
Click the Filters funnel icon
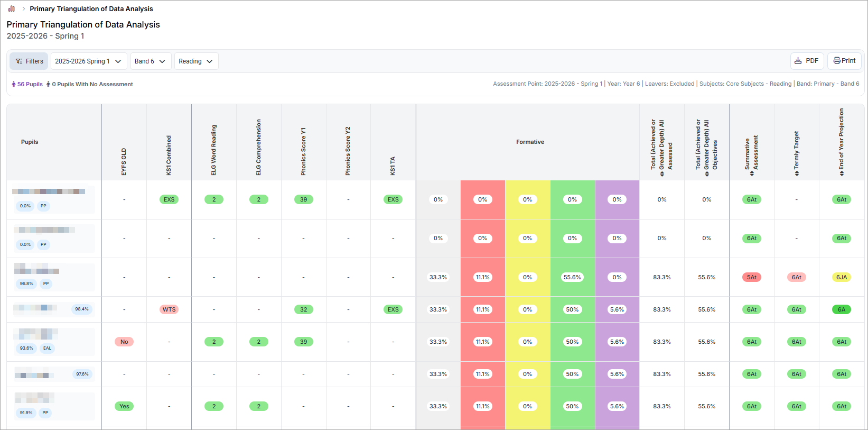pos(19,61)
